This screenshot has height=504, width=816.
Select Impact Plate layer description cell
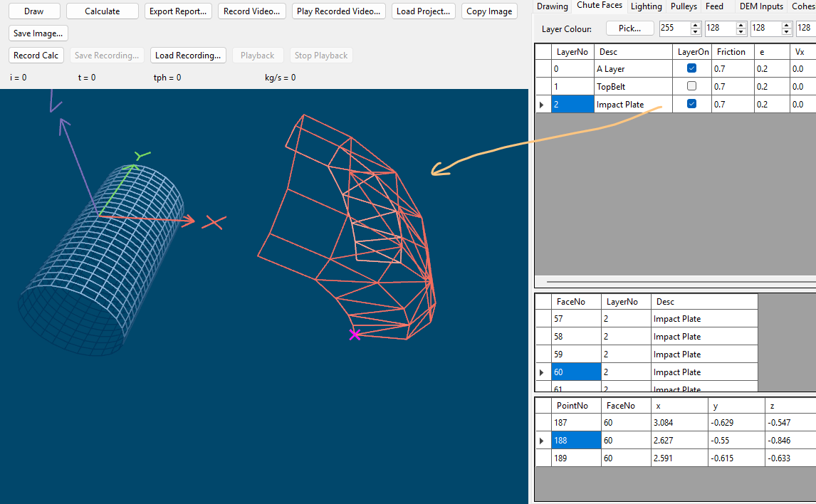pyautogui.click(x=633, y=104)
